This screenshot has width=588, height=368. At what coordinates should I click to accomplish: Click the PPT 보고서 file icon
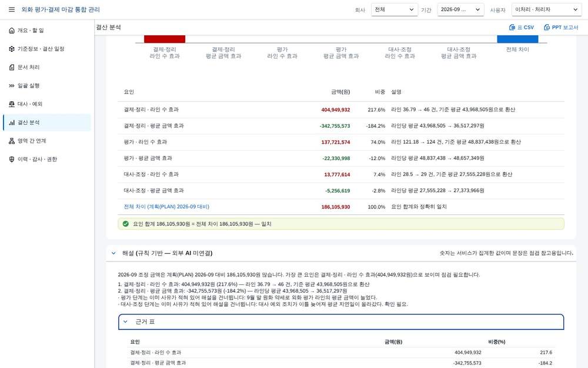(x=547, y=28)
